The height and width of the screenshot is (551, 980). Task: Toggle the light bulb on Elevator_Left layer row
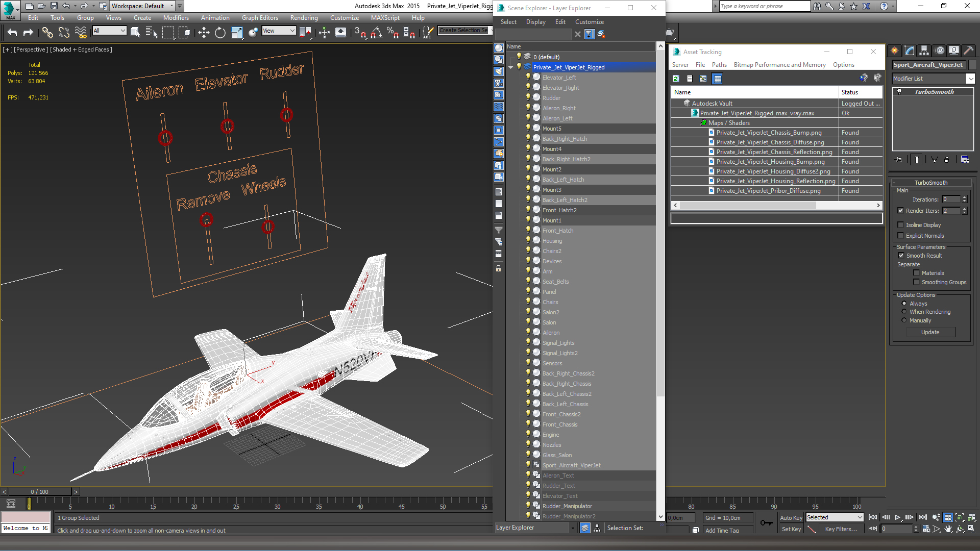click(528, 77)
